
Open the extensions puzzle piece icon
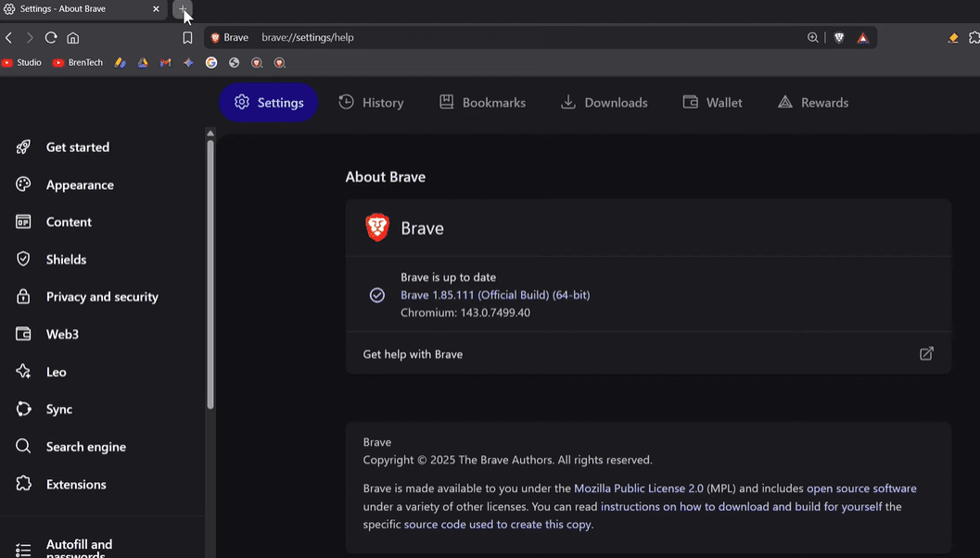tap(974, 38)
